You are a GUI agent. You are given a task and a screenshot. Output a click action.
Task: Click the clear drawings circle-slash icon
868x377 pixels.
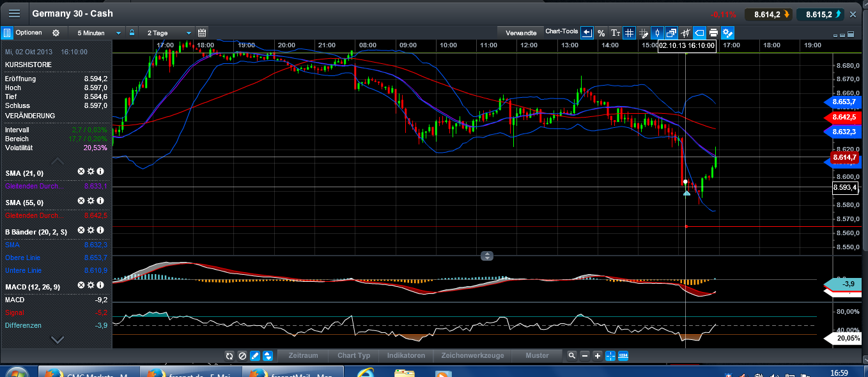pos(242,356)
